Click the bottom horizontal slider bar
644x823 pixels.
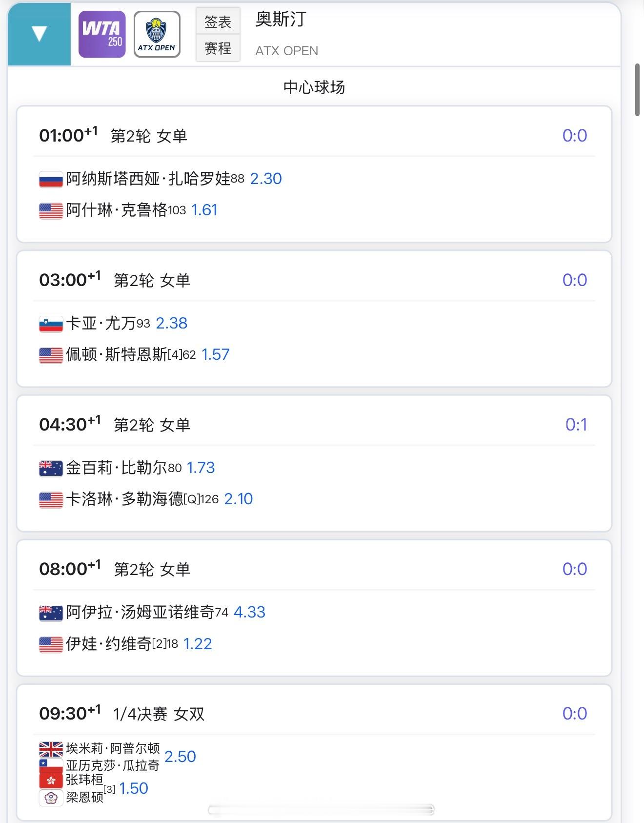click(x=321, y=810)
